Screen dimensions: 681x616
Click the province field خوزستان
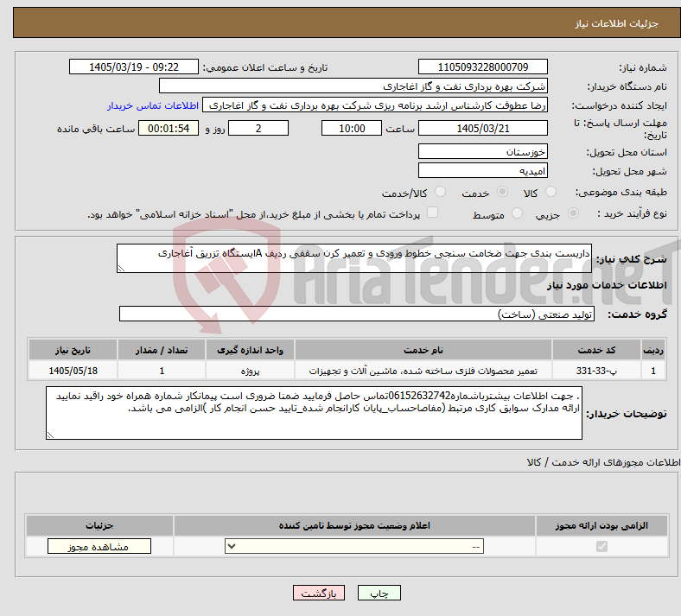point(482,151)
